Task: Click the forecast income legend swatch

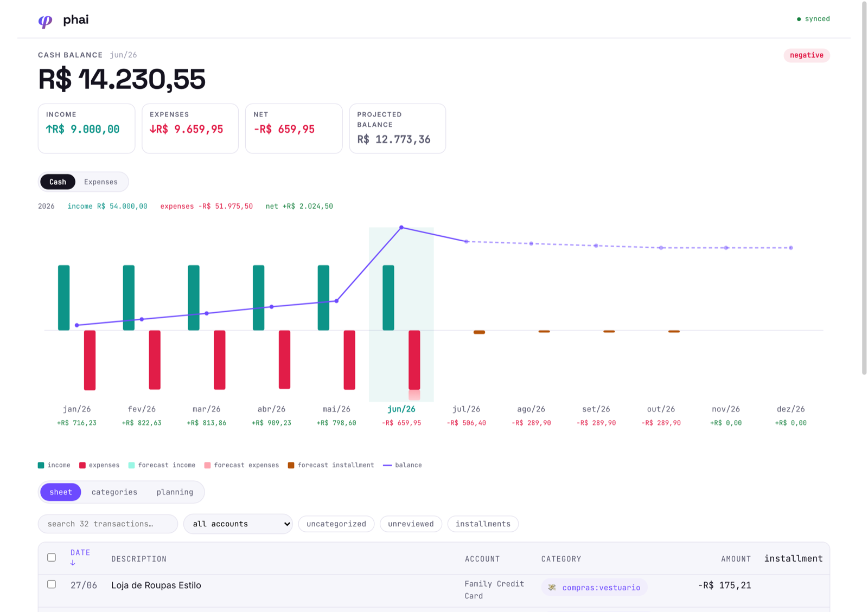Action: [132, 465]
